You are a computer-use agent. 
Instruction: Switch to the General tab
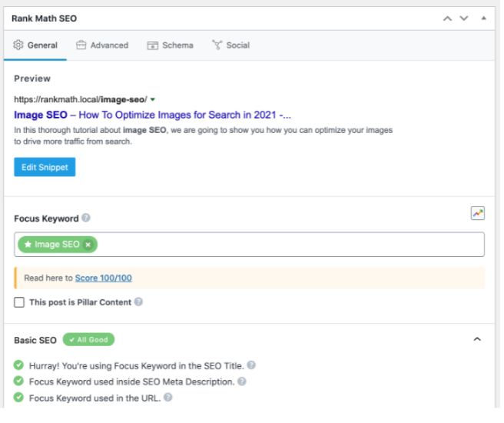pyautogui.click(x=35, y=45)
